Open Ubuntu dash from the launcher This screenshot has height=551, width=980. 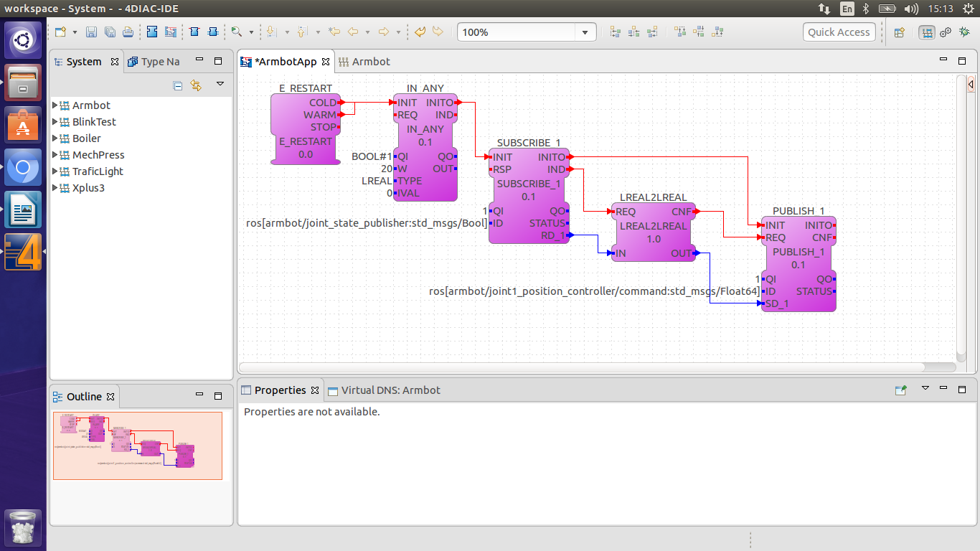[x=23, y=39]
